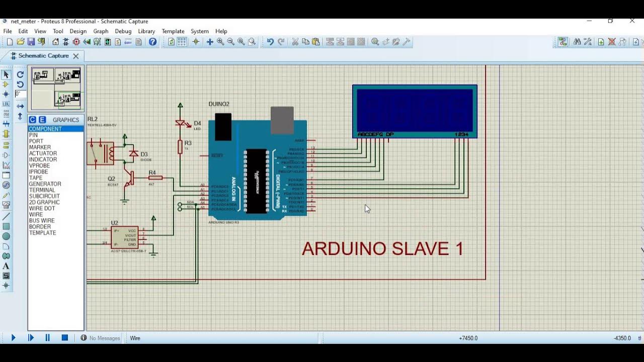This screenshot has height=362, width=644.
Task: Click the Cut scissors icon
Action: 295,42
